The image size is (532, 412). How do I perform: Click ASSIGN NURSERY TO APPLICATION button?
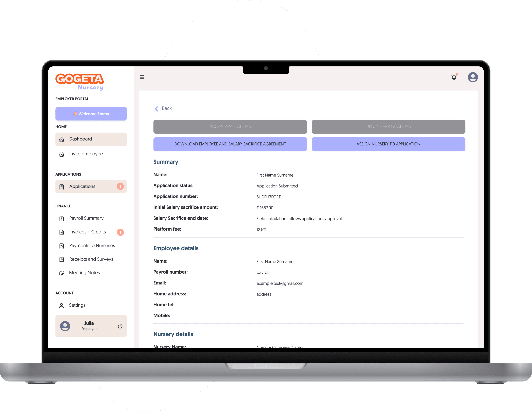coord(388,144)
